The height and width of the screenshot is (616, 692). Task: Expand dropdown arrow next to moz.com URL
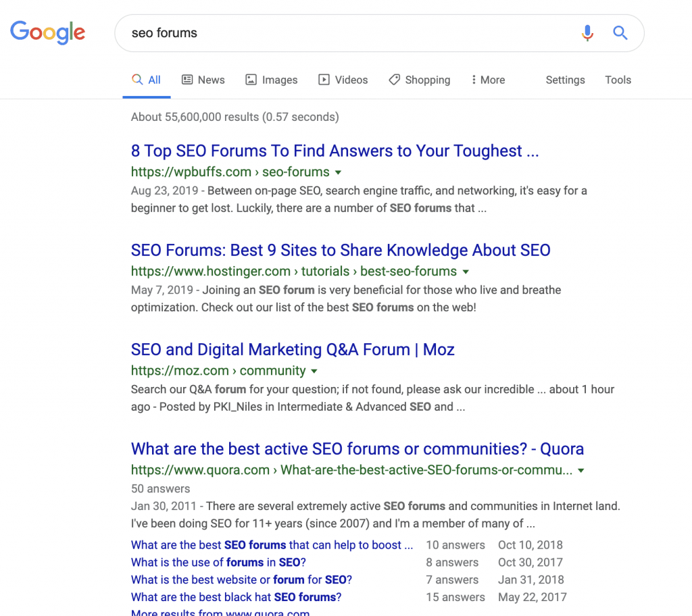tap(314, 371)
